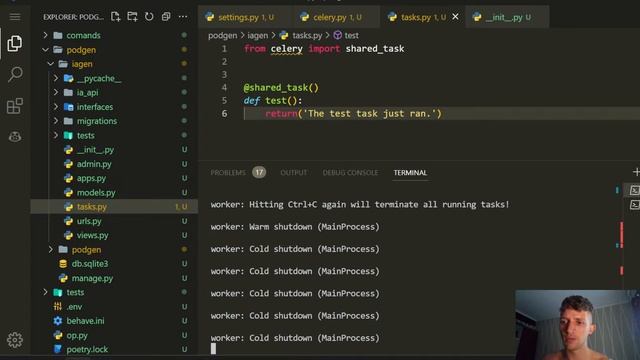
Task: Click the celery import on line 1
Action: click(x=287, y=49)
